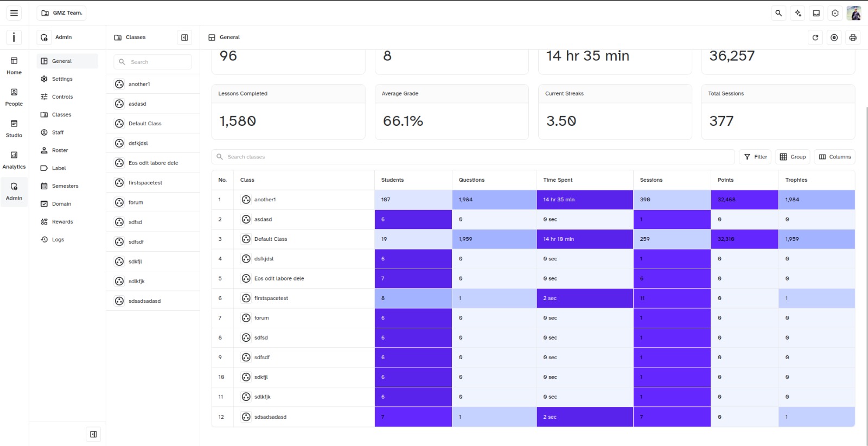Open the AI sparkle assistant icon
Image resolution: width=868 pixels, height=446 pixels.
click(797, 13)
